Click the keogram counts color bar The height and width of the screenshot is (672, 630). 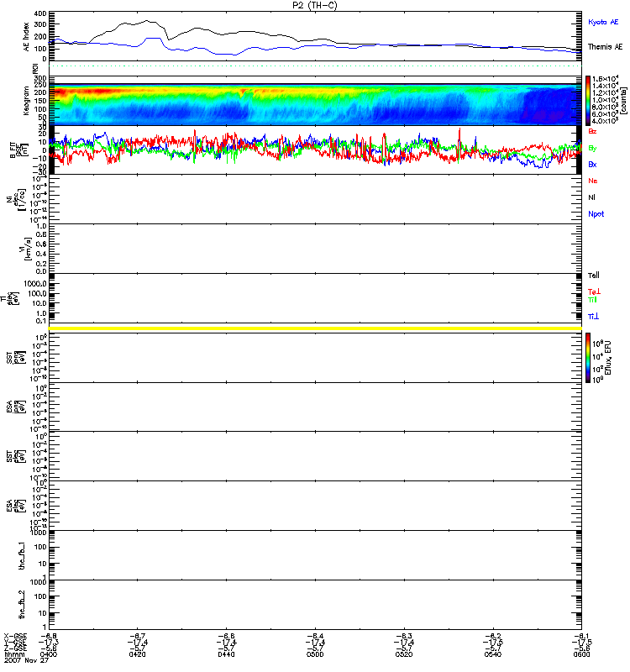(x=588, y=100)
